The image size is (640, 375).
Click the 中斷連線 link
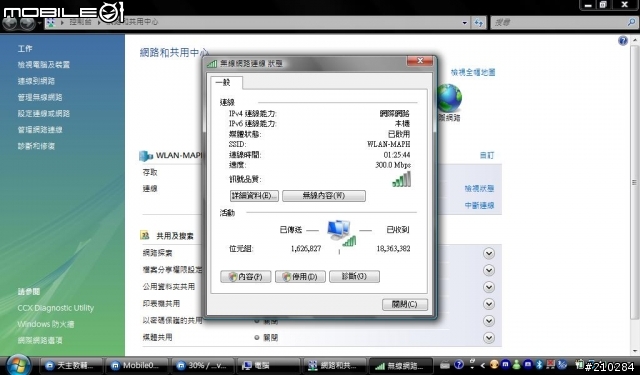[x=479, y=205]
